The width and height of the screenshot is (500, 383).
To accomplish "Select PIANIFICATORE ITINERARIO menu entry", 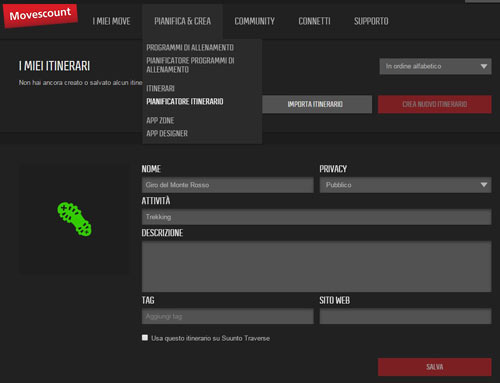I will [185, 101].
